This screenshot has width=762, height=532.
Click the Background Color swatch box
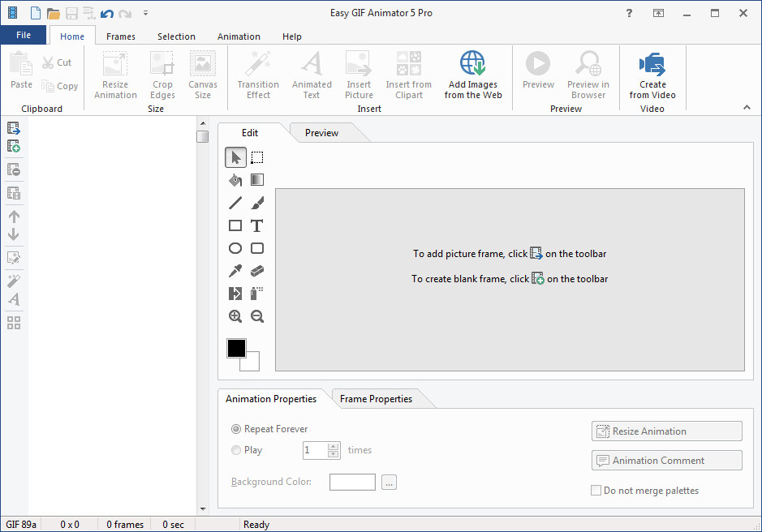click(x=352, y=482)
